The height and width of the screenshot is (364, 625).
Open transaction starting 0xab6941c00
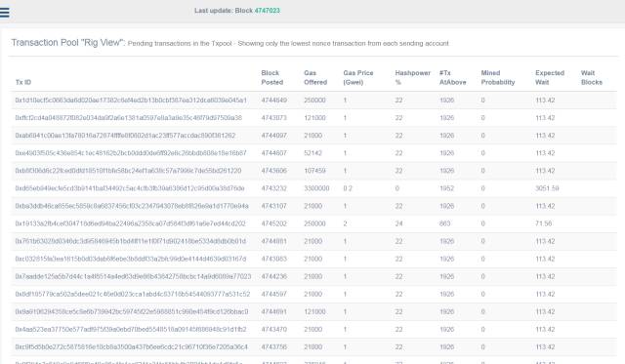(125, 136)
